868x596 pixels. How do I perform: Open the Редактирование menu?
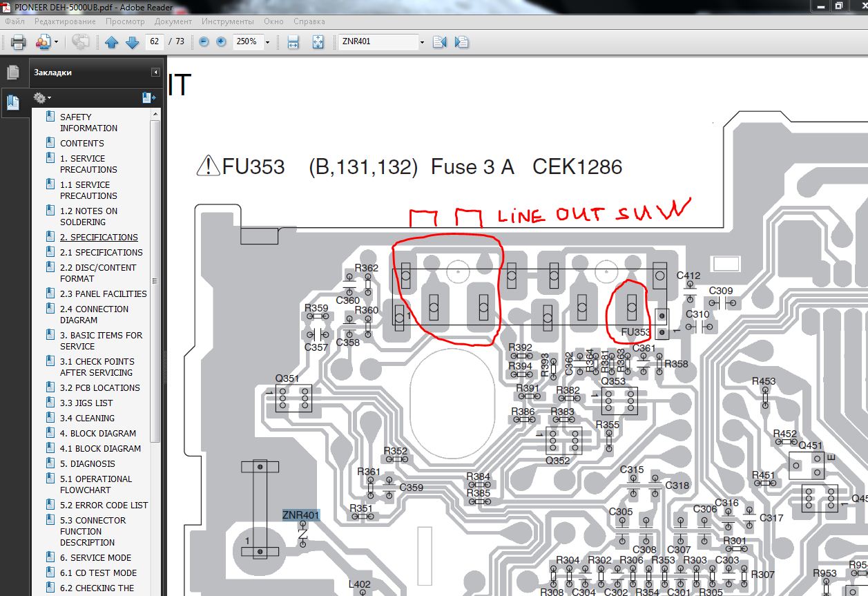pos(65,21)
